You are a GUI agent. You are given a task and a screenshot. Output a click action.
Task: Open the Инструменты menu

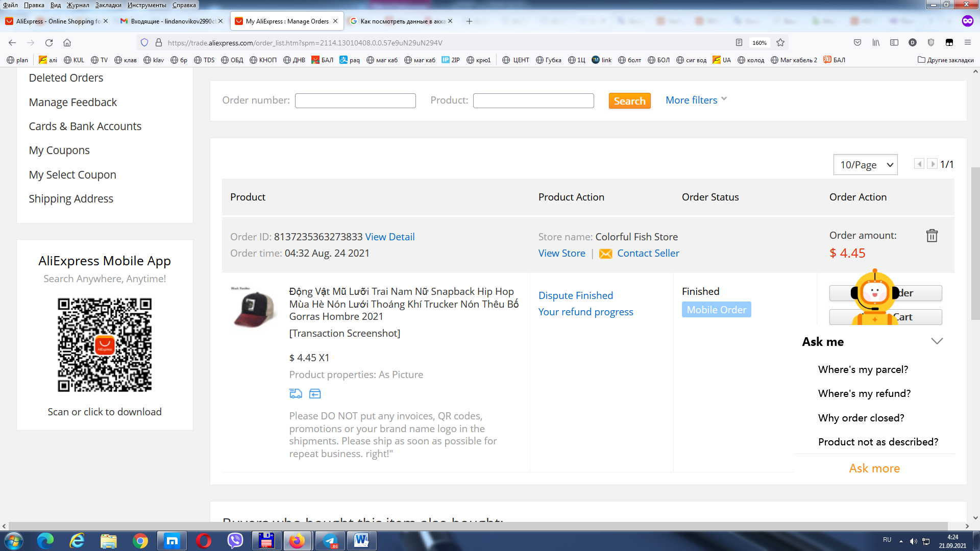point(147,5)
